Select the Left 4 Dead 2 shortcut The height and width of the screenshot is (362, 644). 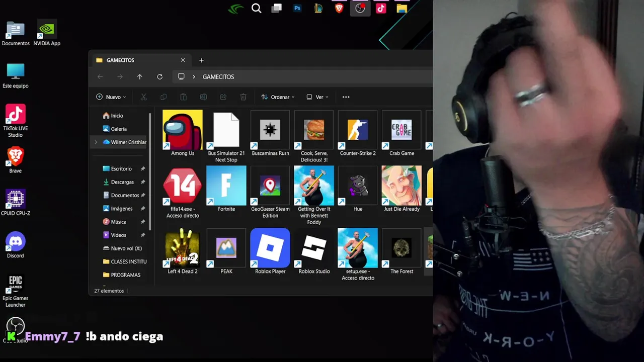pyautogui.click(x=182, y=251)
